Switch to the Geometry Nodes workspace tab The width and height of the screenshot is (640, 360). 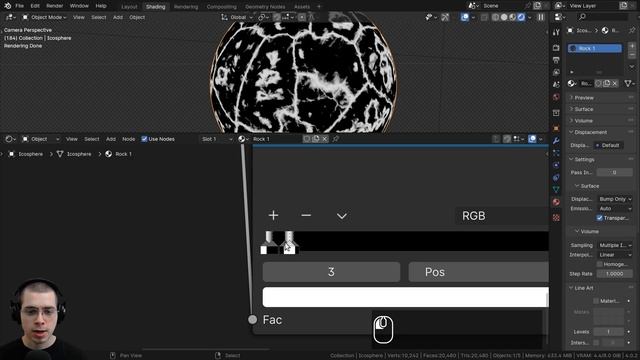pyautogui.click(x=265, y=7)
